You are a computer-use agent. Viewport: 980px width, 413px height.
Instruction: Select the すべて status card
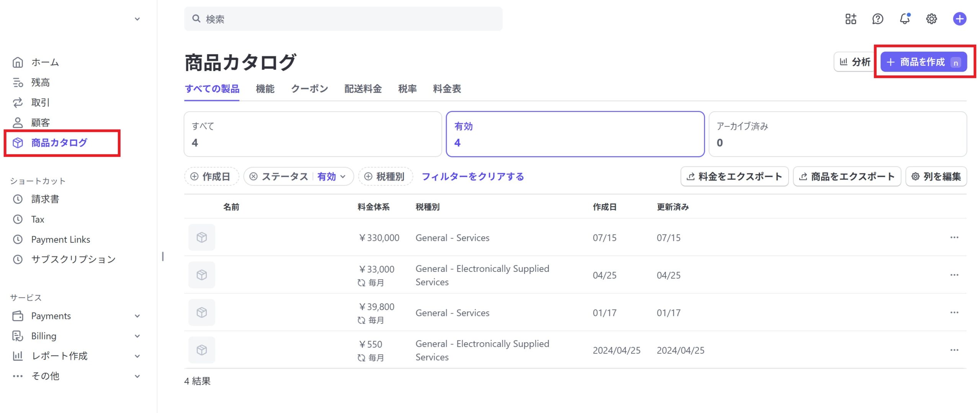(x=312, y=134)
